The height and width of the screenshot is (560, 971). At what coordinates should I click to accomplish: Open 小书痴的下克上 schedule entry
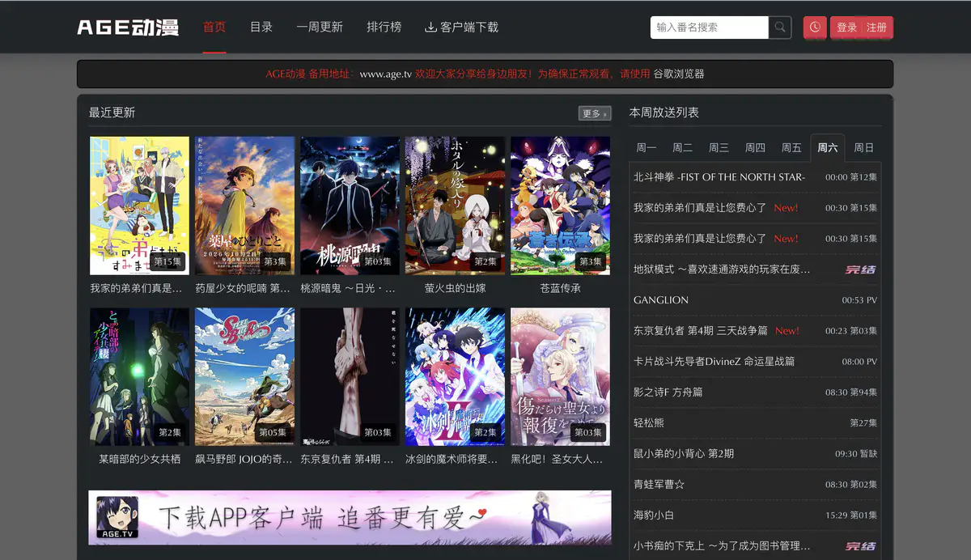tap(722, 546)
